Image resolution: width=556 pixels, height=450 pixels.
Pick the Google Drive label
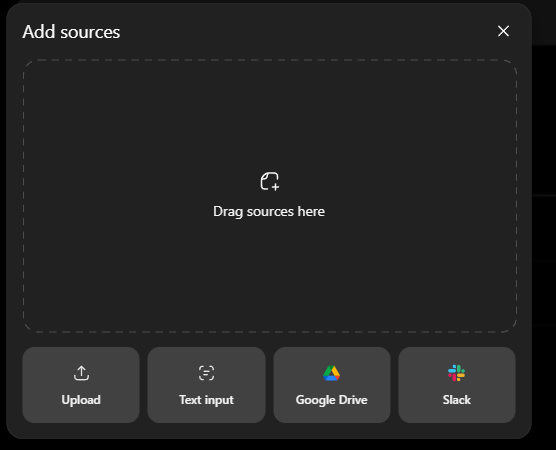click(332, 400)
